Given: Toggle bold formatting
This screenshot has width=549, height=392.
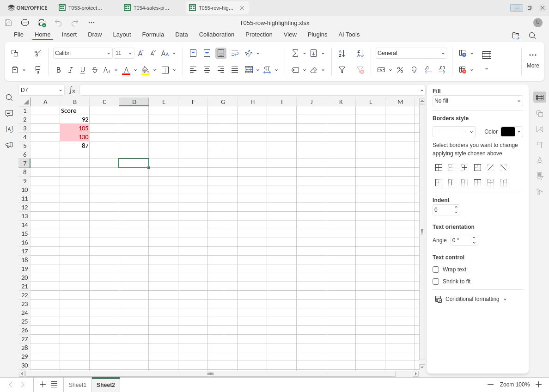Looking at the screenshot, I should coord(59,70).
